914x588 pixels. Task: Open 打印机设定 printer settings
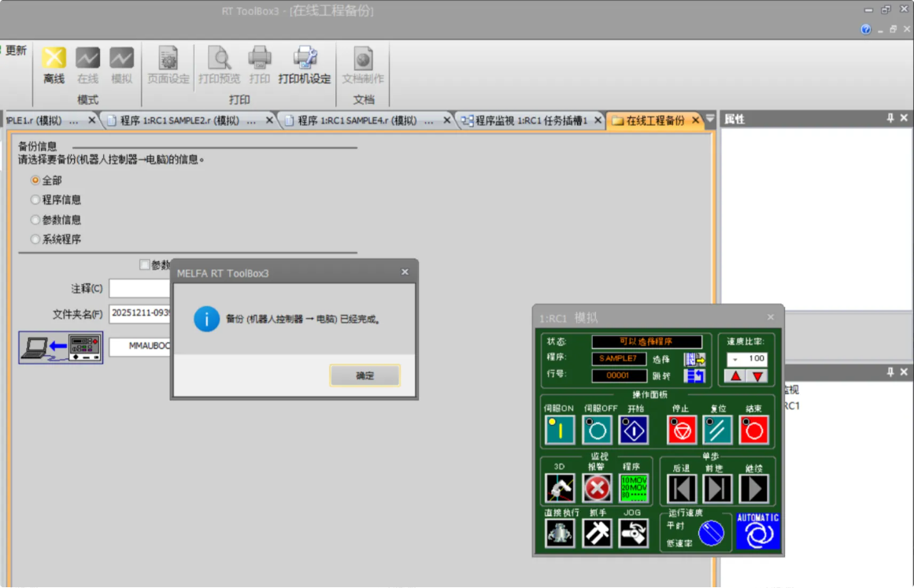point(305,65)
